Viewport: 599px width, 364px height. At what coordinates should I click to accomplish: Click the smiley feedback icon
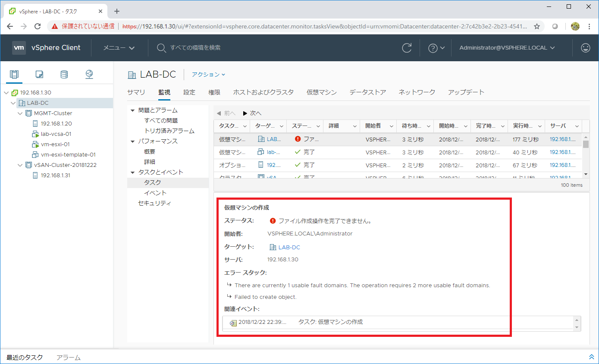click(x=586, y=48)
